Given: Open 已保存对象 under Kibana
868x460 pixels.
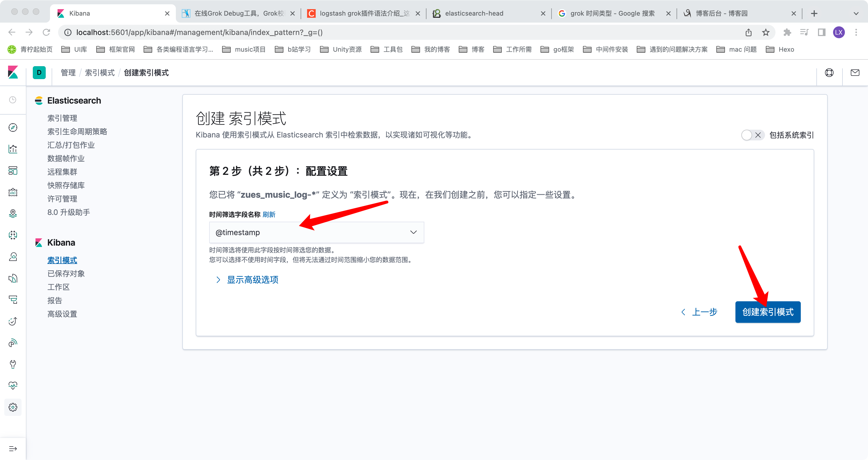Looking at the screenshot, I should click(66, 274).
